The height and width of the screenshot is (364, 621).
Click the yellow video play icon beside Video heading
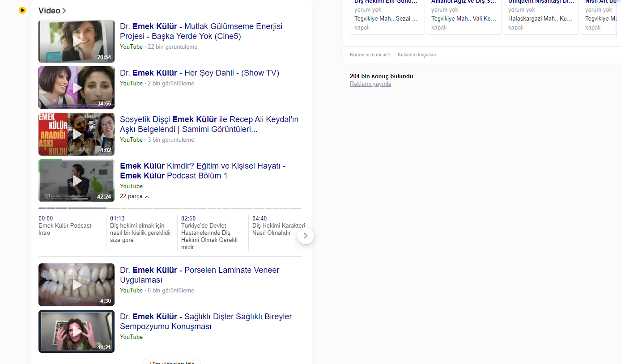pos(22,10)
